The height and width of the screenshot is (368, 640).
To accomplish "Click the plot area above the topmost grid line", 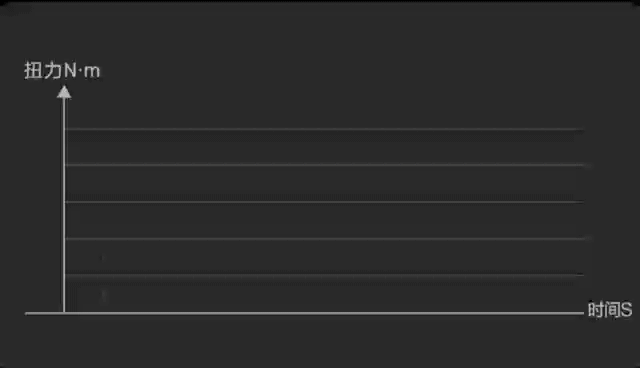I will [x=324, y=112].
